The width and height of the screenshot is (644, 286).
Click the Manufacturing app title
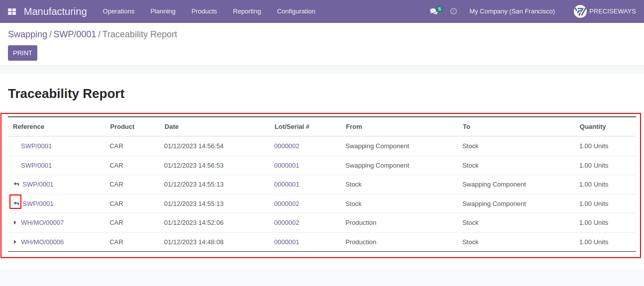click(x=55, y=11)
